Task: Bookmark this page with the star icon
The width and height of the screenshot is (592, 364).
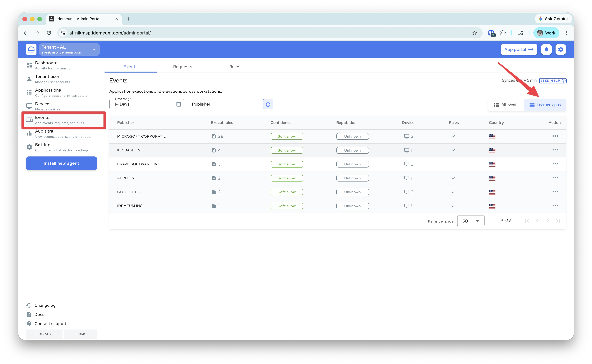Action: tap(475, 33)
